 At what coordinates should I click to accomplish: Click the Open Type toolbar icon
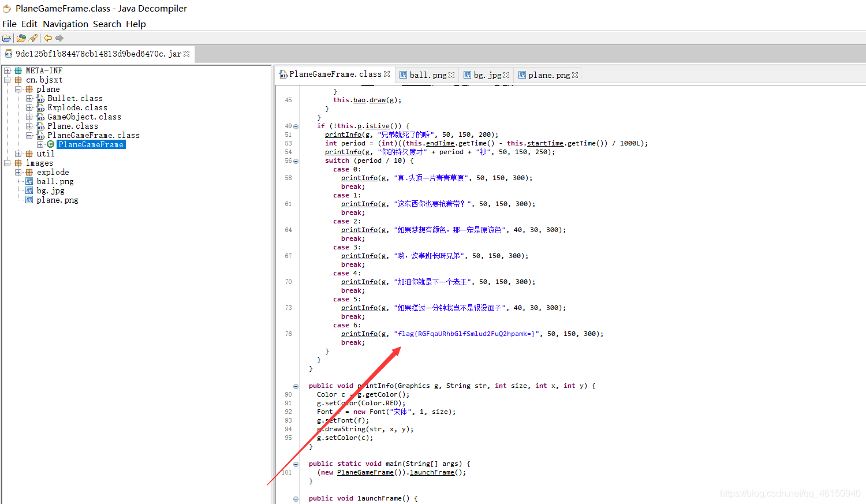click(21, 38)
